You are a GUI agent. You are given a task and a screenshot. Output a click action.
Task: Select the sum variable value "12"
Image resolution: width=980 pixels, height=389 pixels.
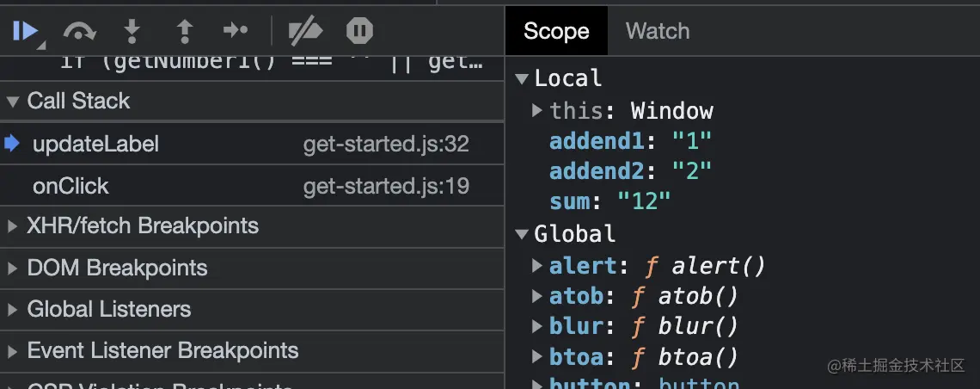click(644, 201)
